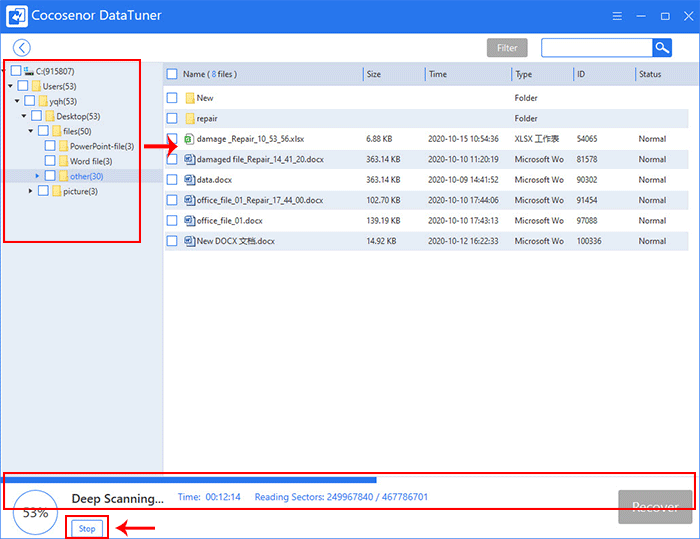Click the Word icon of New DOCX file
Viewport: 700px width, 539px height.
[x=190, y=241]
